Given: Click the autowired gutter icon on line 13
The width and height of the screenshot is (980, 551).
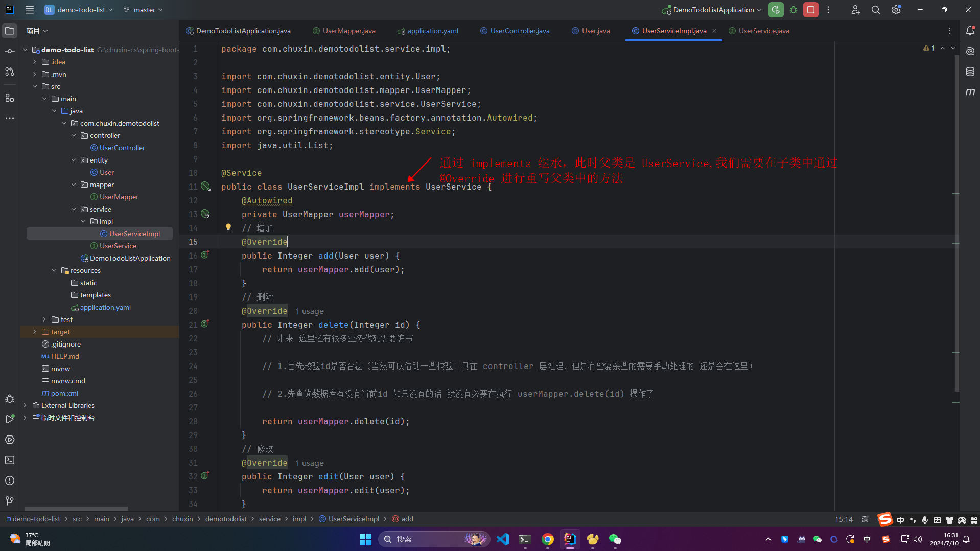Looking at the screenshot, I should (205, 214).
